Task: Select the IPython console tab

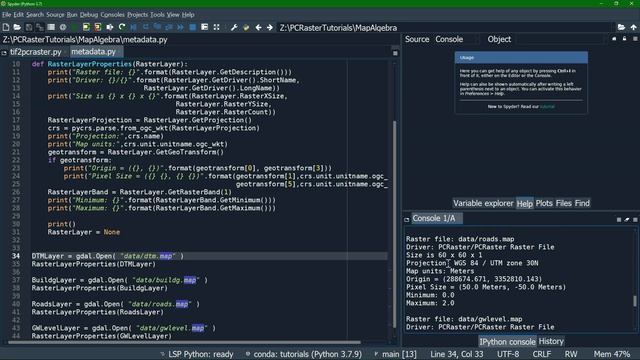Action: (x=507, y=342)
